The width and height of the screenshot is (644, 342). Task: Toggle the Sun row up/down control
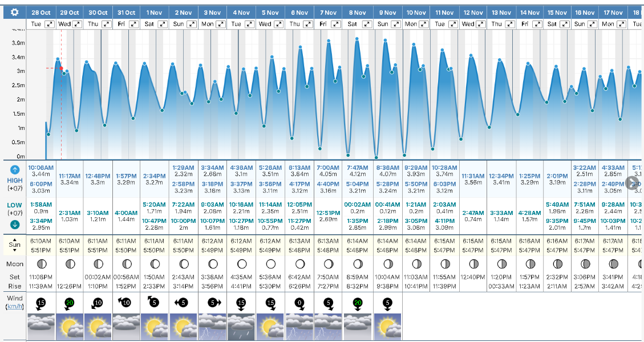pos(14,246)
